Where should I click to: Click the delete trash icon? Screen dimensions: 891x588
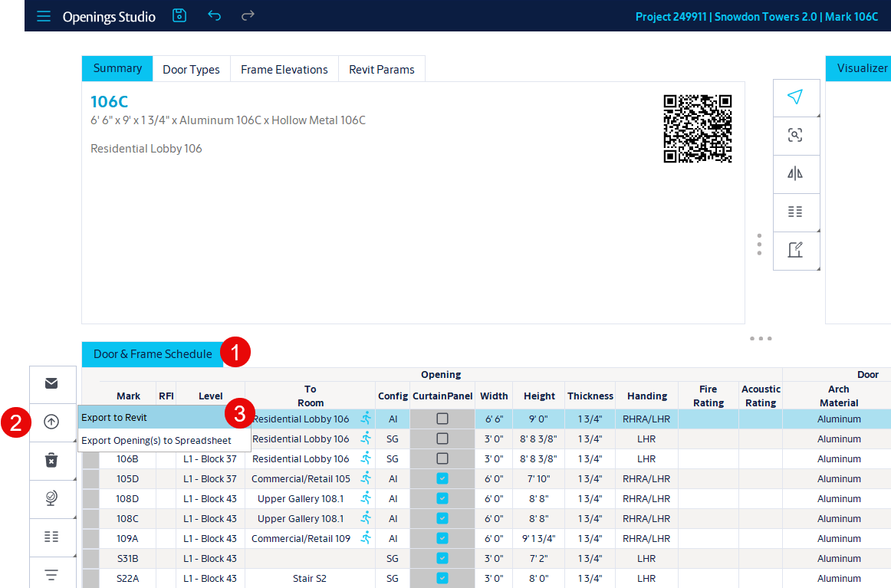(x=51, y=460)
